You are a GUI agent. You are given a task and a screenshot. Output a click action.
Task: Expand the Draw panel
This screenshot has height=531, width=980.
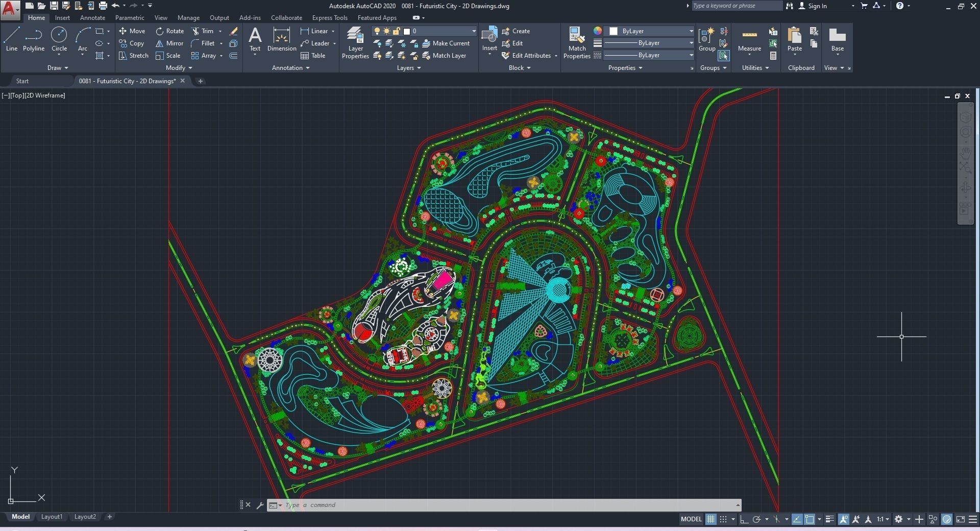[x=58, y=68]
